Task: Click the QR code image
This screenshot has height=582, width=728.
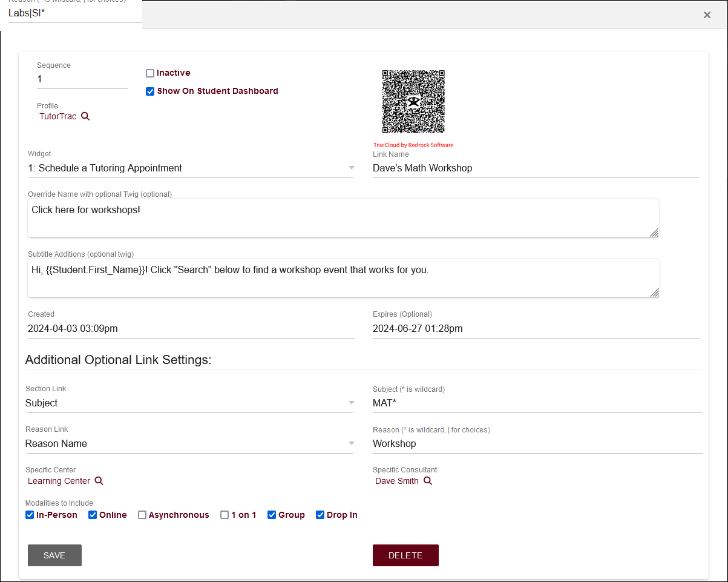Action: pos(413,101)
